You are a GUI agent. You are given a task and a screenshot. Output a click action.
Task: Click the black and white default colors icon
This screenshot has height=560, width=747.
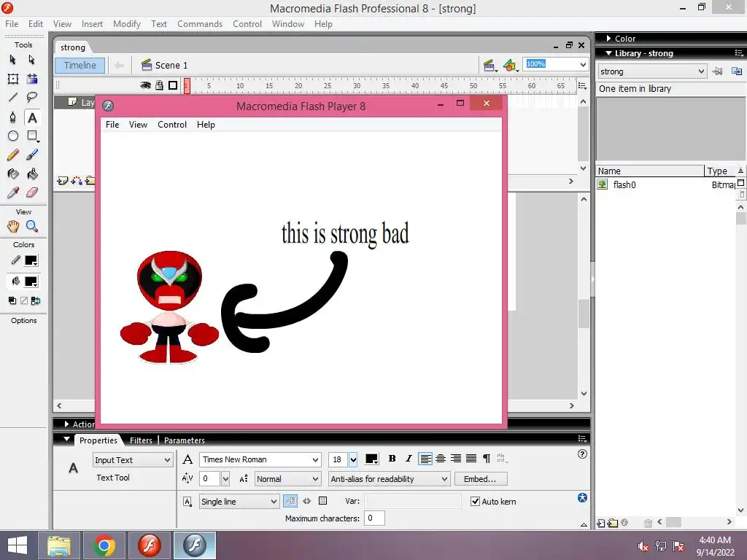pyautogui.click(x=12, y=300)
